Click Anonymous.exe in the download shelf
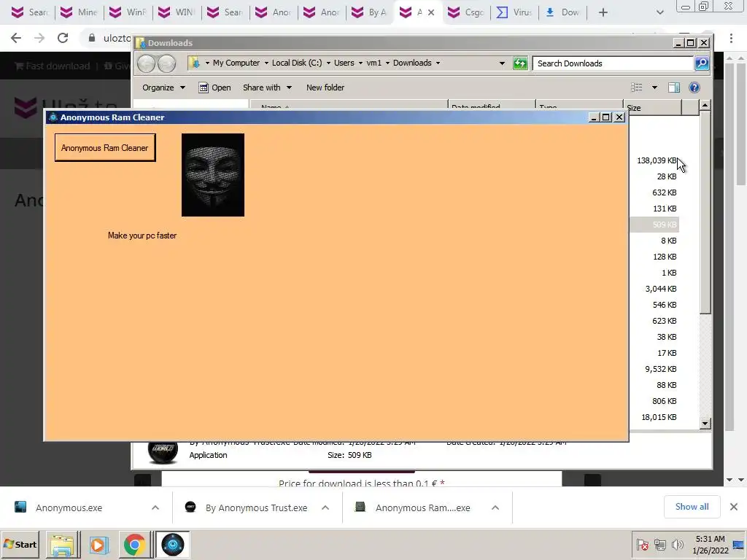The width and height of the screenshot is (747, 560). pos(69,508)
